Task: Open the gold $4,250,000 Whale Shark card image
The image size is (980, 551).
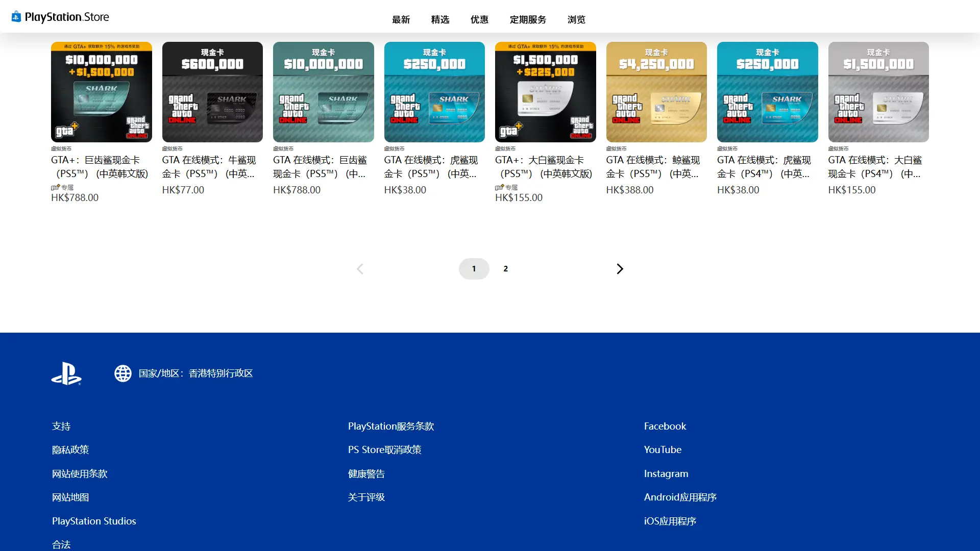Action: pyautogui.click(x=656, y=92)
